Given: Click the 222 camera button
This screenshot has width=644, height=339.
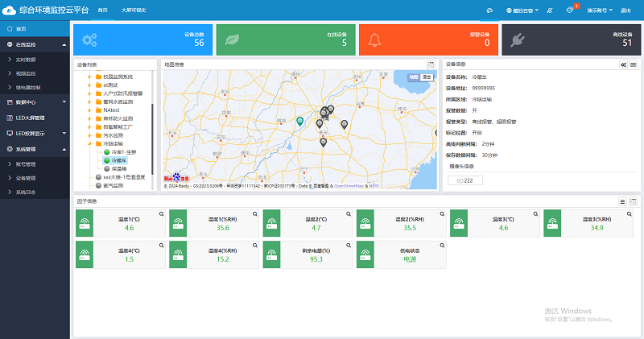Looking at the screenshot, I should click(x=464, y=180).
